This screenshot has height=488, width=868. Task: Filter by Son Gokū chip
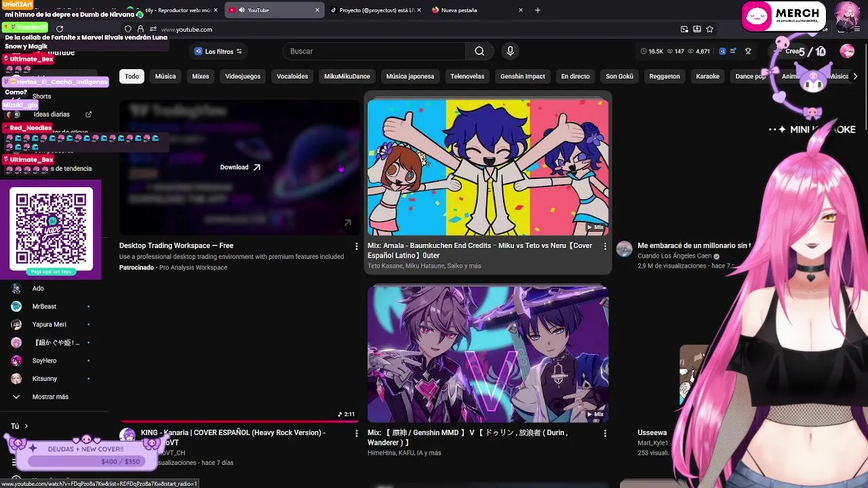click(619, 77)
